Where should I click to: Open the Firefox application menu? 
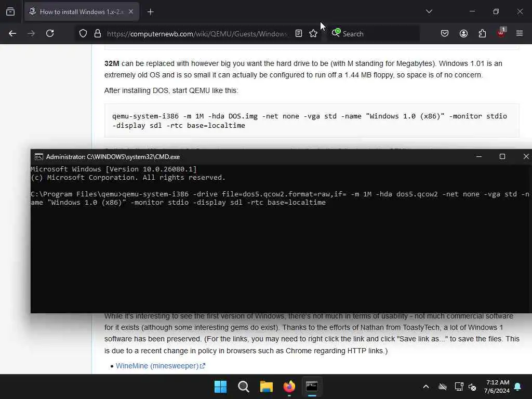click(520, 33)
